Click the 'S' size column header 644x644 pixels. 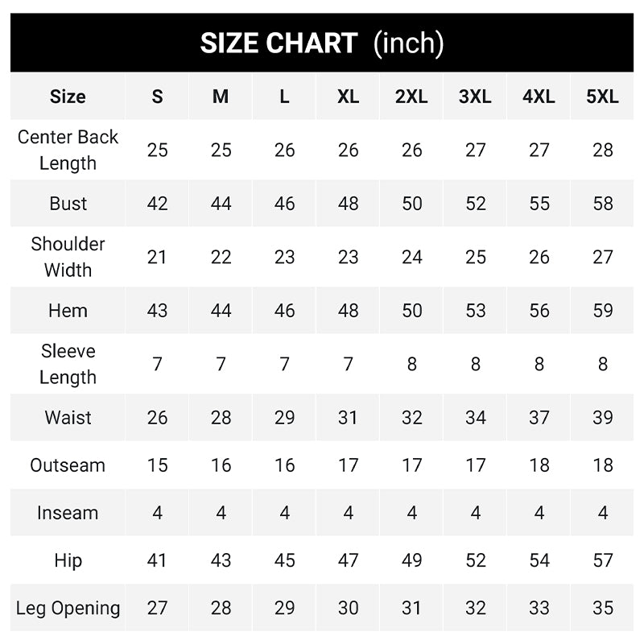pos(157,97)
